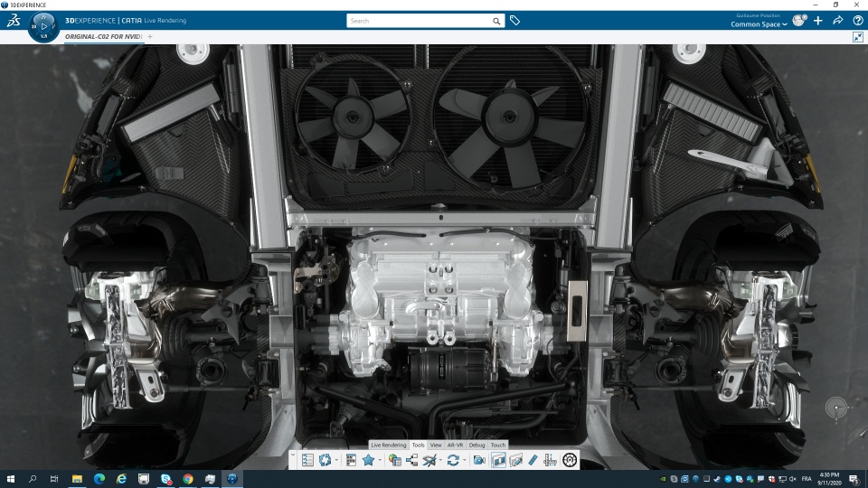
Task: Switch to the Debug tab
Action: [x=476, y=445]
